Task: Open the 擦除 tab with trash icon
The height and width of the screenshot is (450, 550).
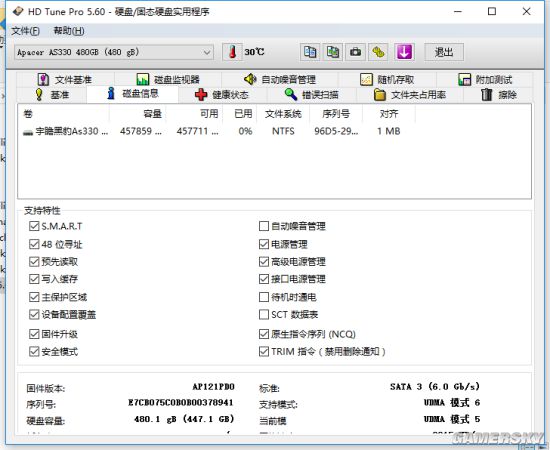Action: click(x=498, y=95)
